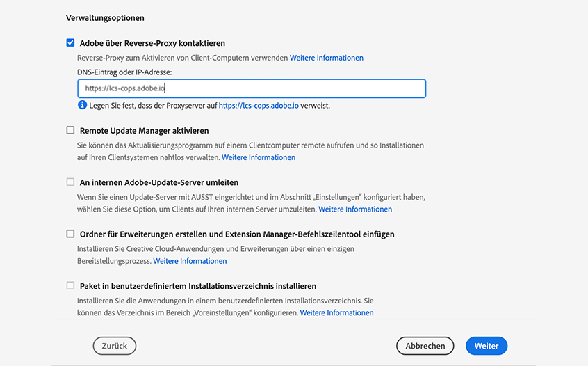Click the blue info icon below the address field
The height and width of the screenshot is (366, 588).
point(82,105)
